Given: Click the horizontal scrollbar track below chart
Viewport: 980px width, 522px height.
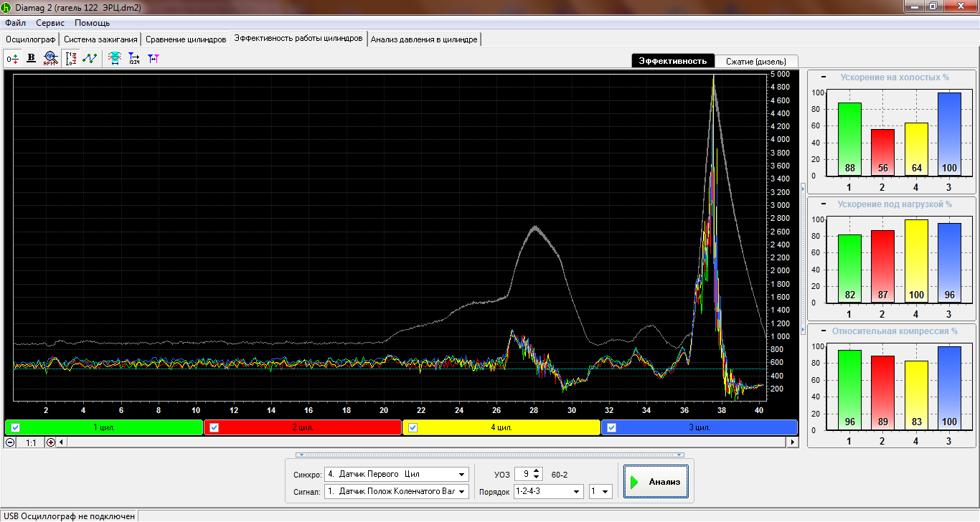Looking at the screenshot, I should (427, 442).
